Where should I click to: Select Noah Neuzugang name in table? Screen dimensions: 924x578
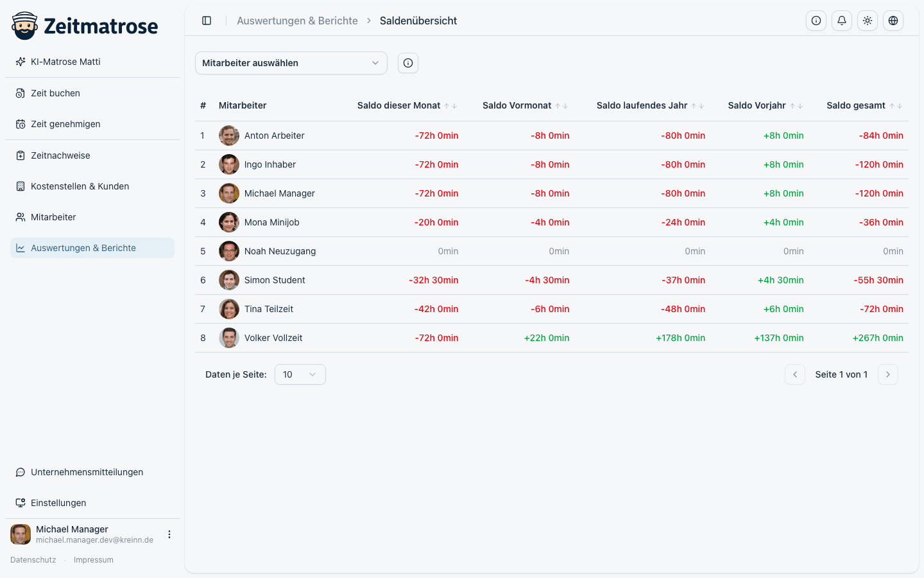point(280,251)
